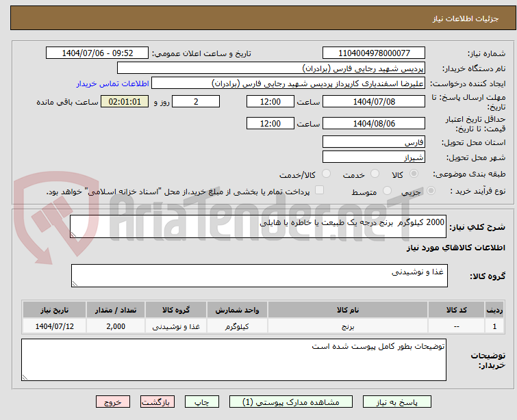Click the 2,000 quantity cell
Viewport: 517px width, 420px height.
(116, 326)
